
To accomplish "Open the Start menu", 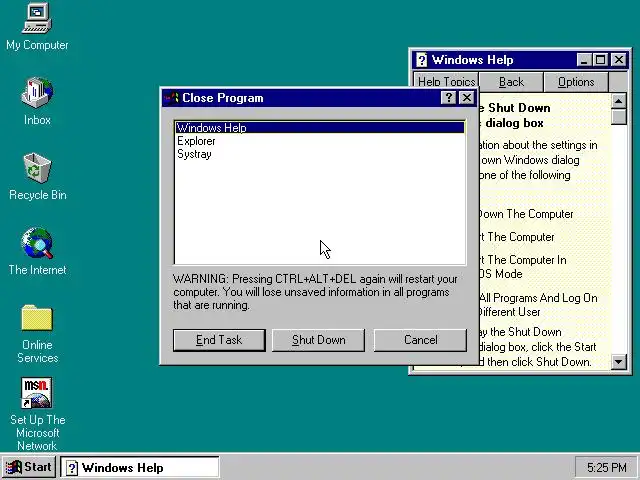I will tap(29, 467).
